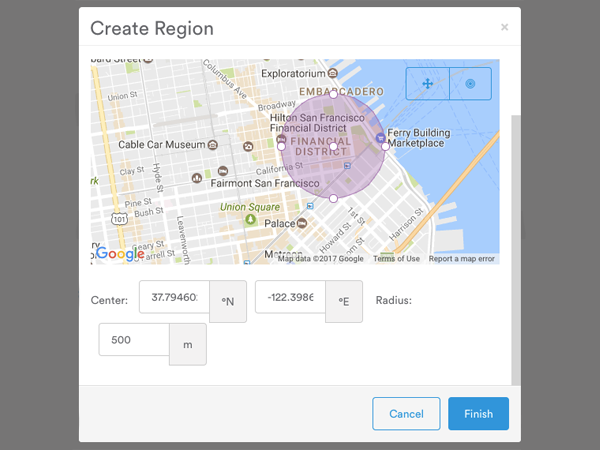This screenshot has height=450, width=600.
Task: Click the Cable Car Museum marker icon
Action: click(213, 145)
